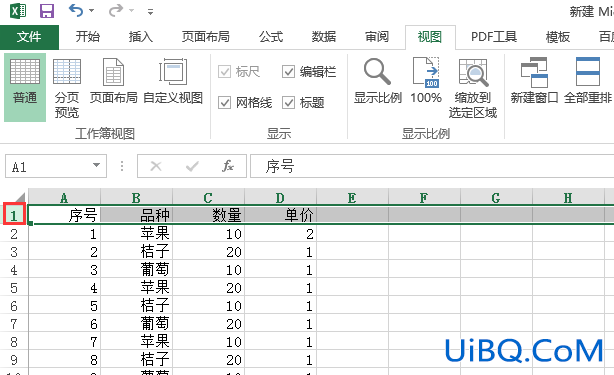Select column B header
Image resolution: width=614 pixels, height=375 pixels.
point(136,198)
